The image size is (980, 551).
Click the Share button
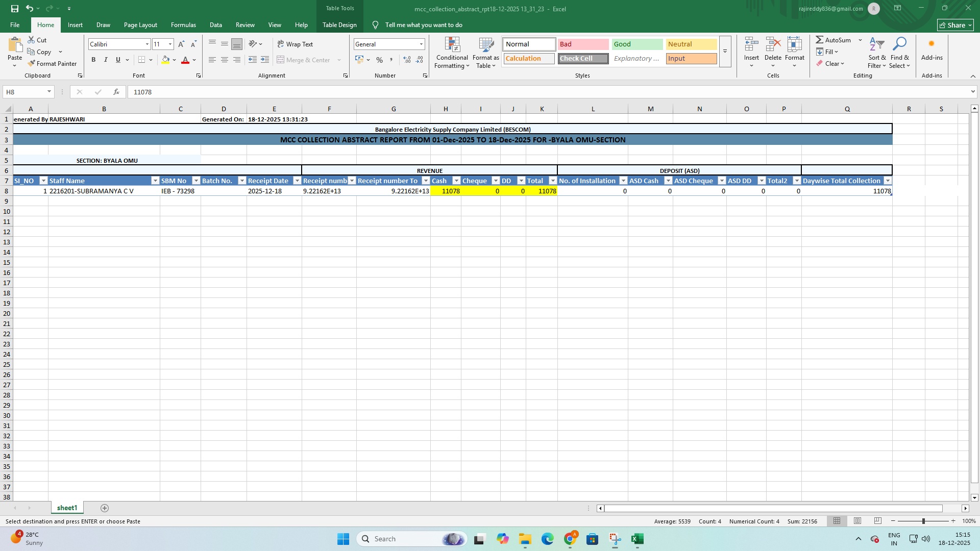pyautogui.click(x=955, y=25)
